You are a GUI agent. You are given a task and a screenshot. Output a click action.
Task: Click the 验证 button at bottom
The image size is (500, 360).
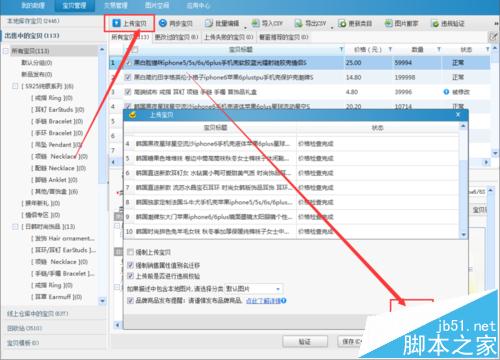305,341
